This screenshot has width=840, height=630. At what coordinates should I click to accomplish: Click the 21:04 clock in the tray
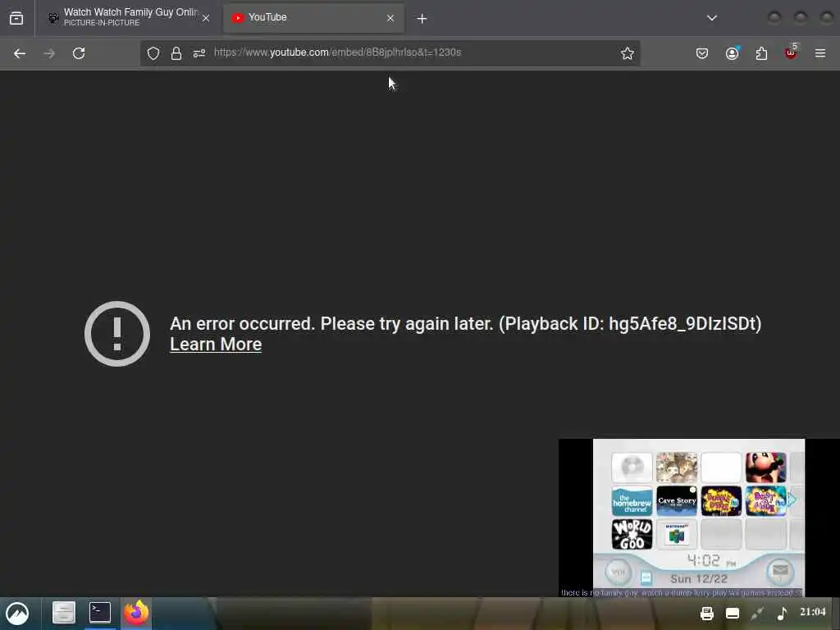point(813,612)
